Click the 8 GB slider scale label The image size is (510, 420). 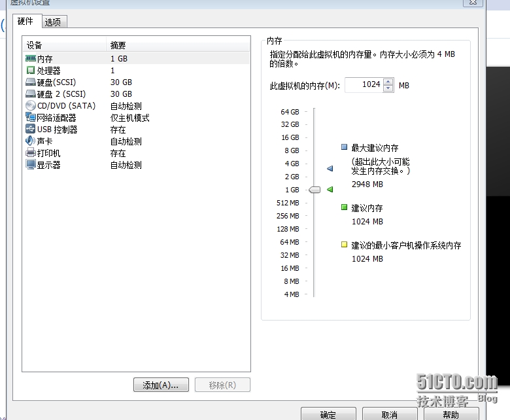[x=292, y=150]
